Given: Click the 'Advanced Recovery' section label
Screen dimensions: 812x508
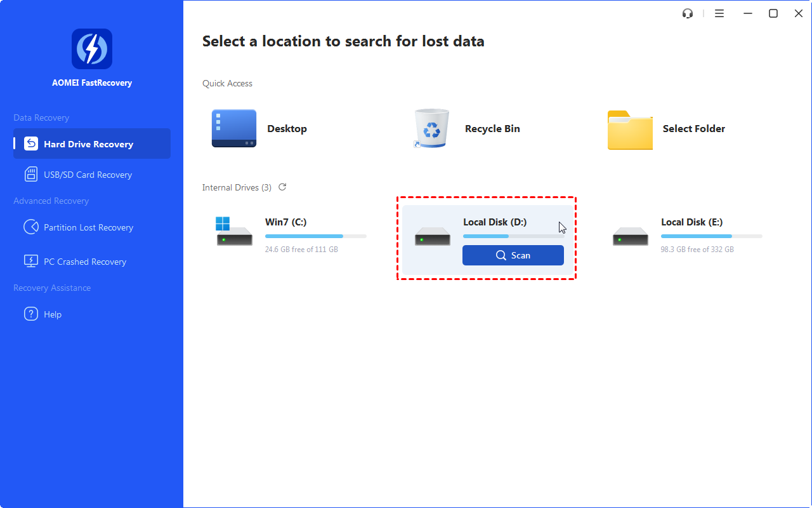Looking at the screenshot, I should [51, 201].
